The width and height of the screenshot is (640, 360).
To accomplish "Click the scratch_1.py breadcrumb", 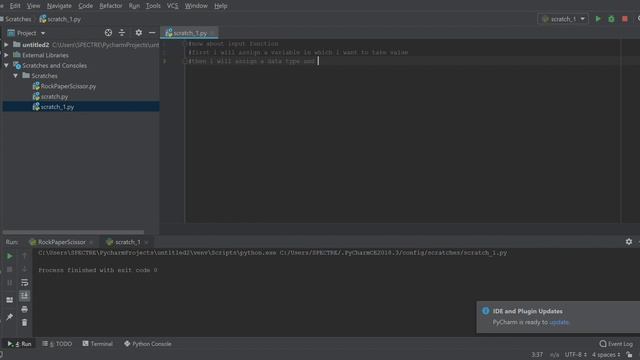I will [60, 19].
